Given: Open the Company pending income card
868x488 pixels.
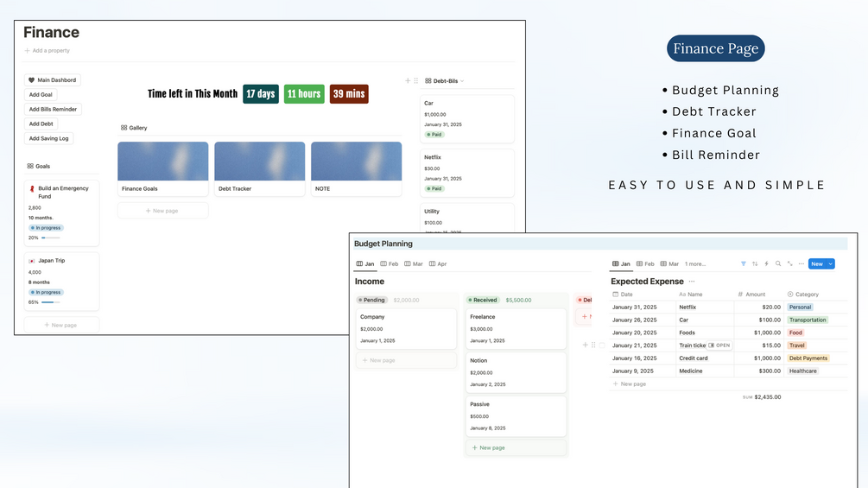Looking at the screenshot, I should pyautogui.click(x=406, y=329).
